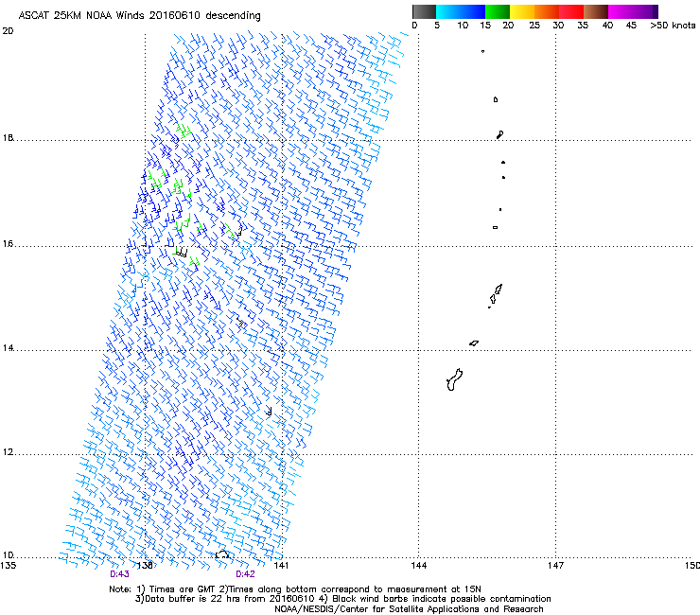Click the 'ASCAT 25KM NOAA Winds 20160610 descending' title

tap(139, 16)
